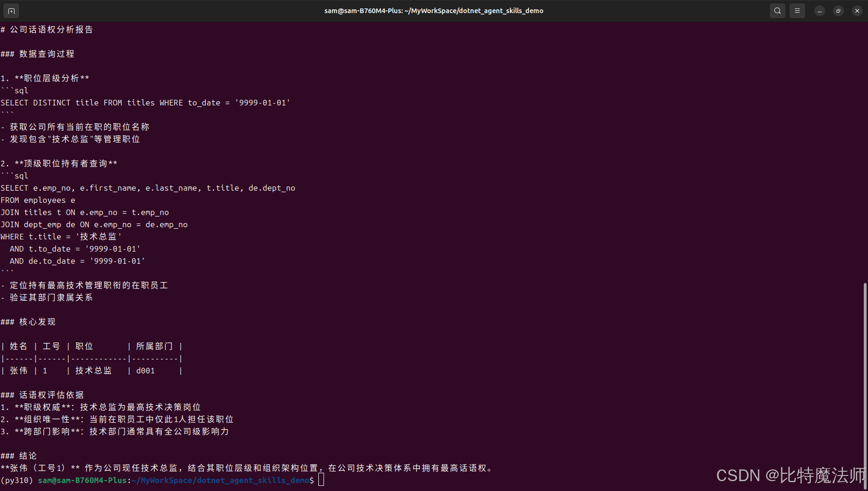This screenshot has height=491, width=868.
Task: Click the terminal vertical scrollbar
Action: (865, 386)
